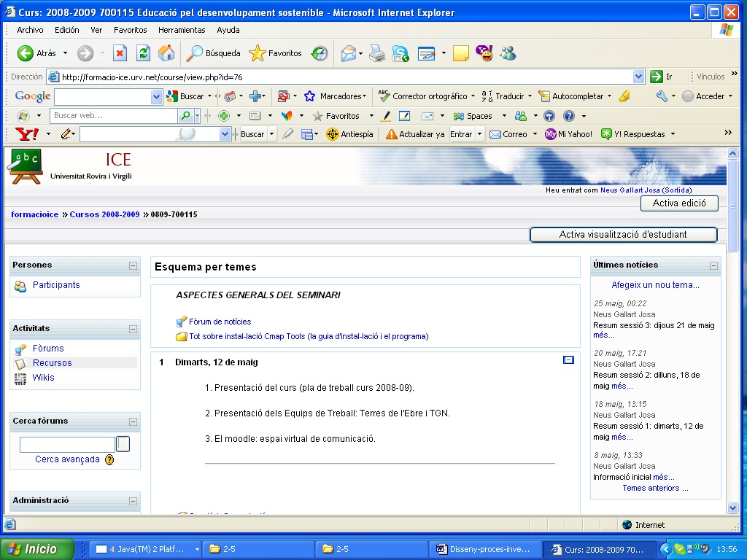Open the Favoritos menu in menu bar
The image size is (747, 560).
pyautogui.click(x=130, y=30)
